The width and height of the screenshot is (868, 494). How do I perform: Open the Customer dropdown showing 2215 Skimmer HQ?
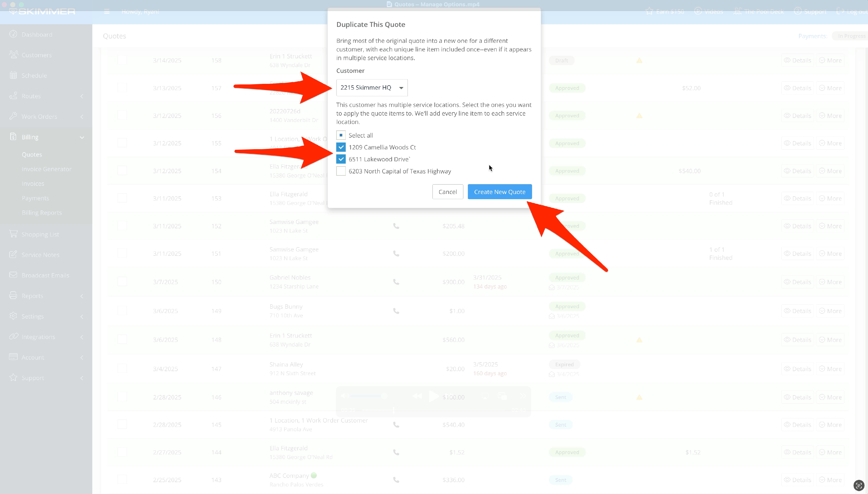(x=372, y=88)
